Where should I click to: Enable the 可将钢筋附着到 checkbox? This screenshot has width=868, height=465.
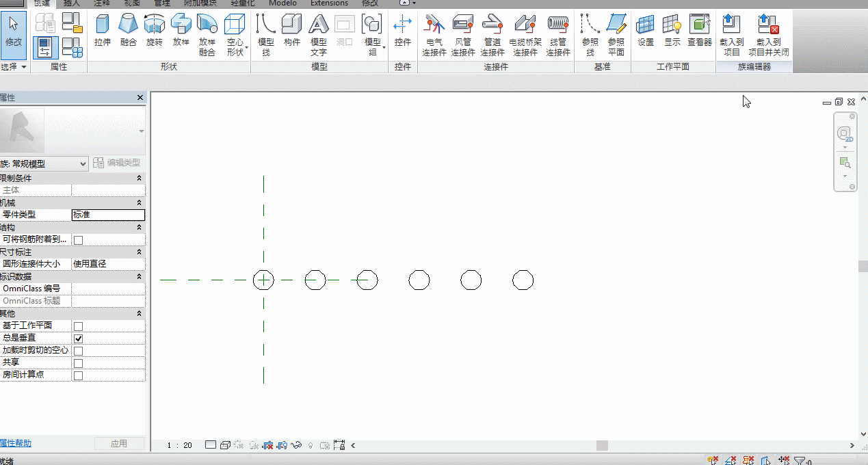click(78, 240)
